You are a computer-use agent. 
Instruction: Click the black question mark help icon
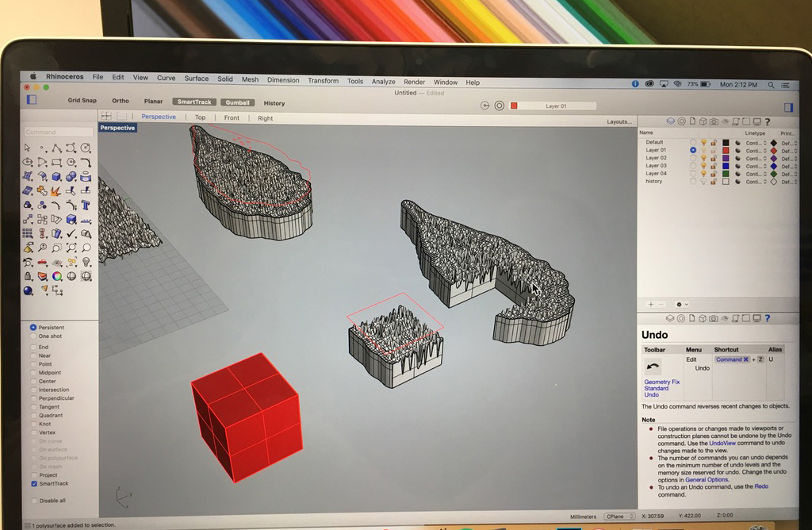tap(768, 121)
